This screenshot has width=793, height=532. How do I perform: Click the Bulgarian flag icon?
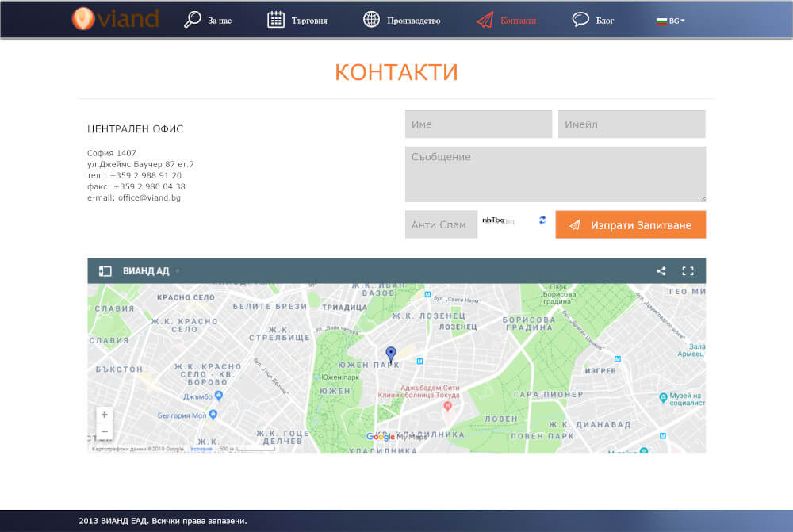coord(661,21)
